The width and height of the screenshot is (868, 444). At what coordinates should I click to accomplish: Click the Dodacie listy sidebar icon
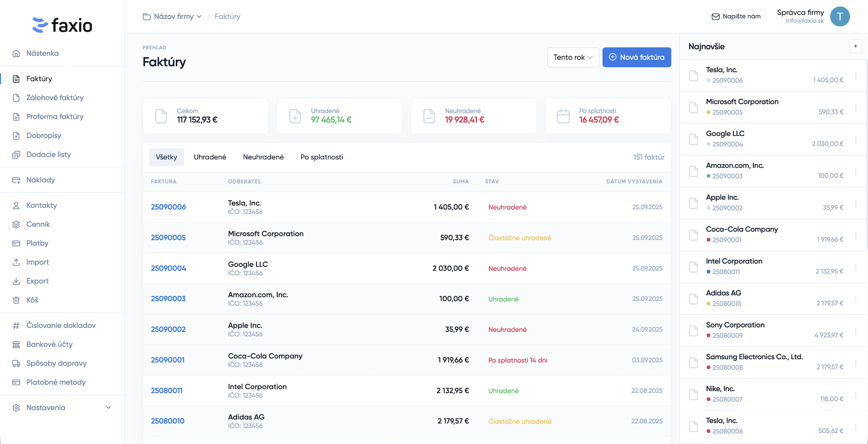16,155
